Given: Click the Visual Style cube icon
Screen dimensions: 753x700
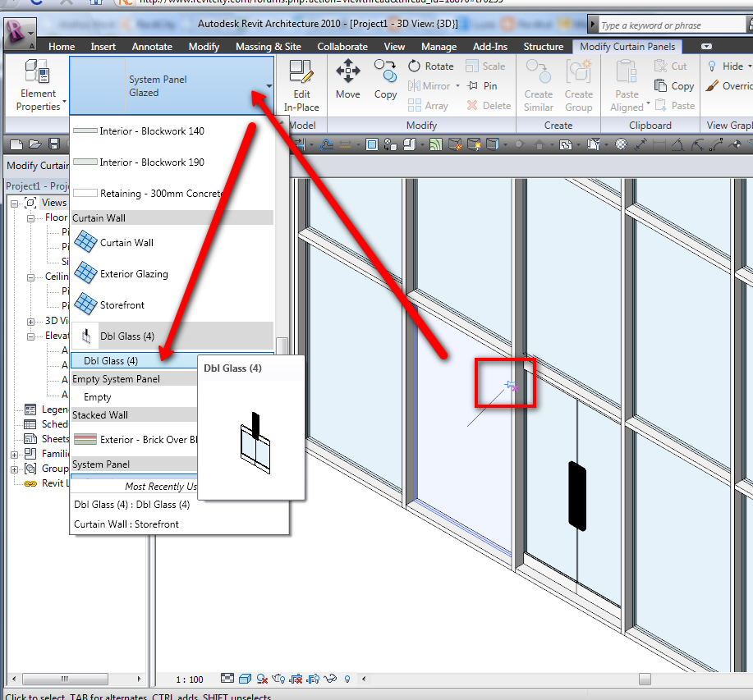Looking at the screenshot, I should coord(245,679).
